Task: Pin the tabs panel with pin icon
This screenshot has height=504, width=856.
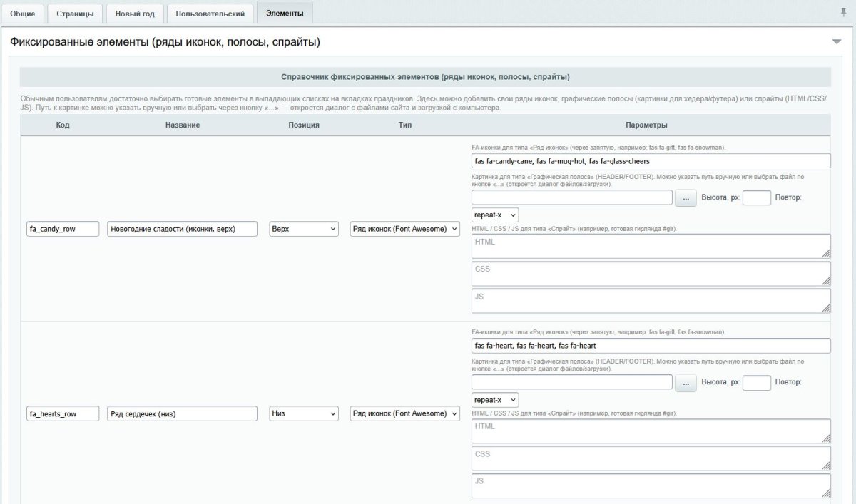Action: pos(845,12)
